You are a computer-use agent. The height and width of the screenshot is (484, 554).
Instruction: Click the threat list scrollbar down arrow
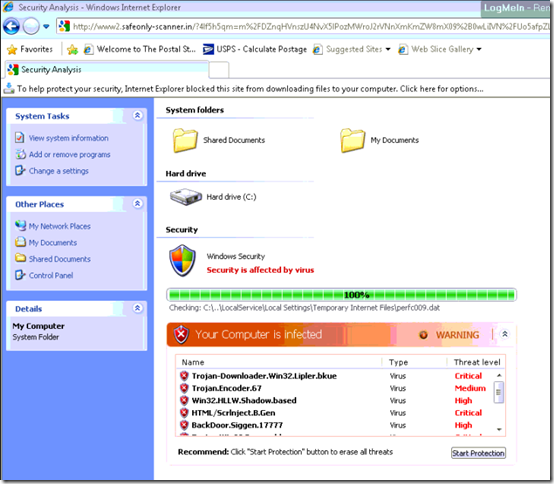(x=499, y=429)
